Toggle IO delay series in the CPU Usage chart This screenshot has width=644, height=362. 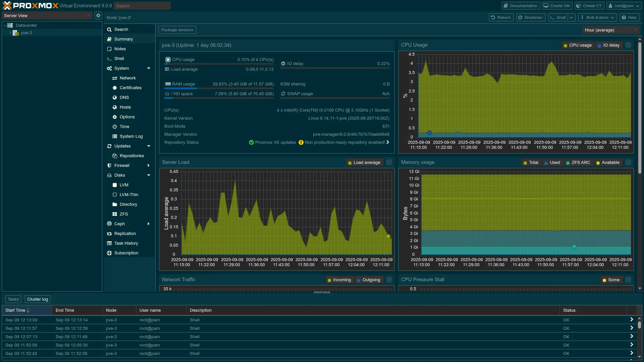pyautogui.click(x=608, y=45)
